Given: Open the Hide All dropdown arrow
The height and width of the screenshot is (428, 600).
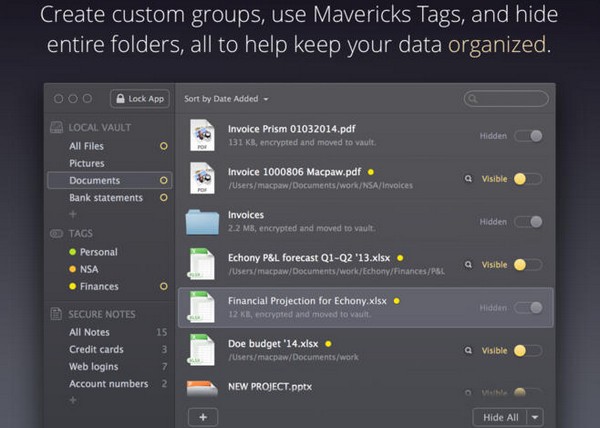Looking at the screenshot, I should pos(536,417).
